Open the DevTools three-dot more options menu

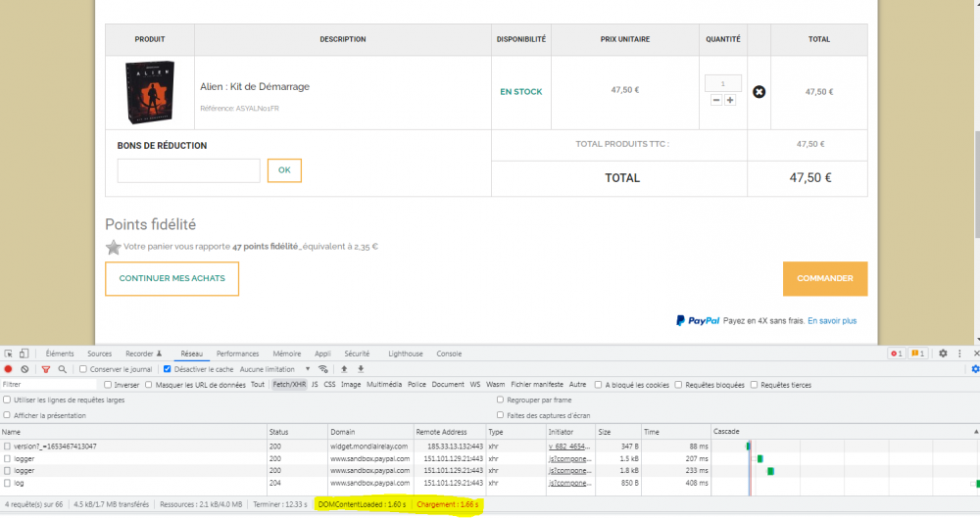click(959, 353)
